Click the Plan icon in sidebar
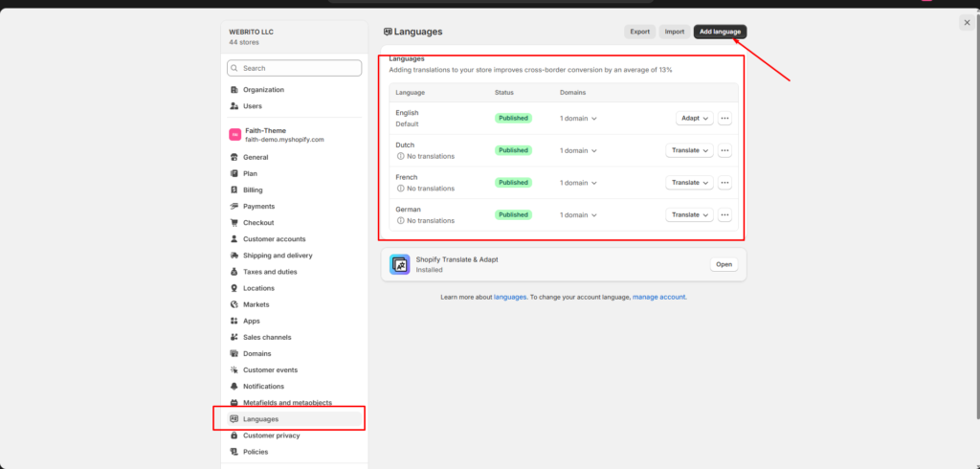 (234, 173)
